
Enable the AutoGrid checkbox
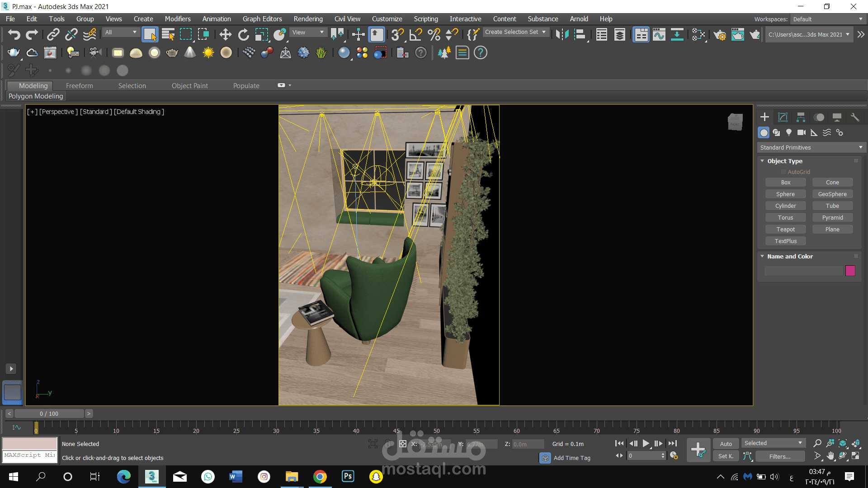tap(783, 172)
